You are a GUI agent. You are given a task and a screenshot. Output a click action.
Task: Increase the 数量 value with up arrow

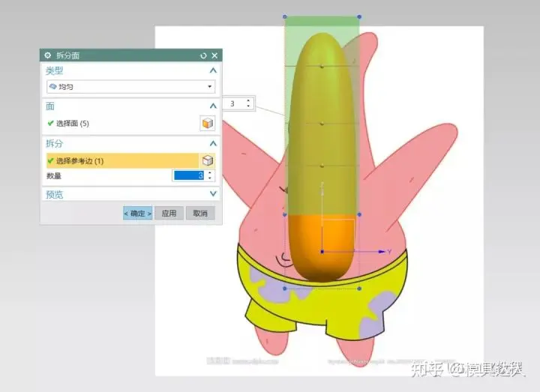pos(210,172)
